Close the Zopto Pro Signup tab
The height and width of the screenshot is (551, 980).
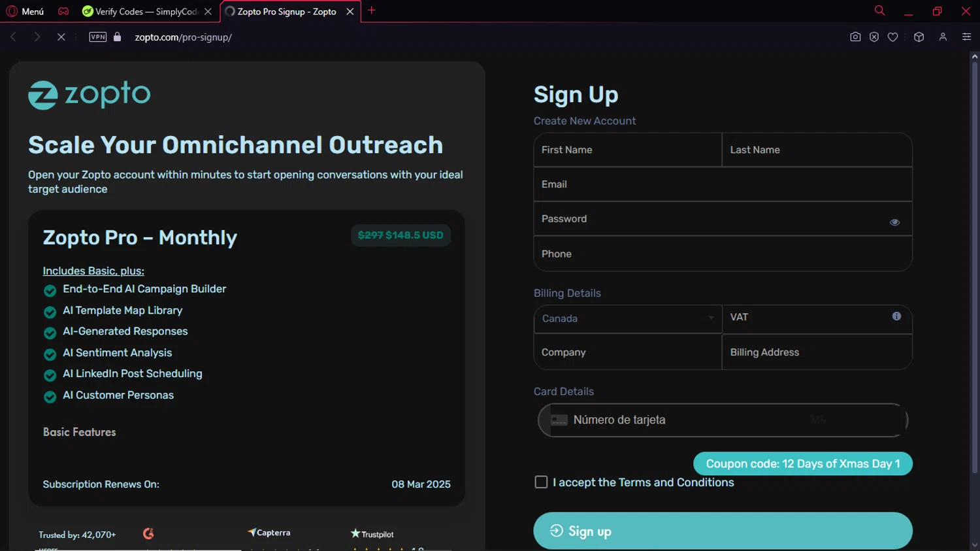(350, 11)
